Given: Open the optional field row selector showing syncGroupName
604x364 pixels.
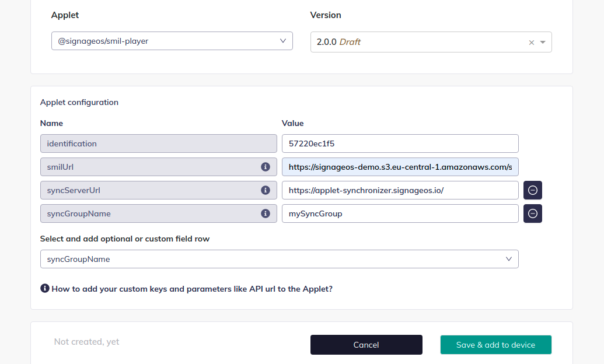Looking at the screenshot, I should coord(279,258).
